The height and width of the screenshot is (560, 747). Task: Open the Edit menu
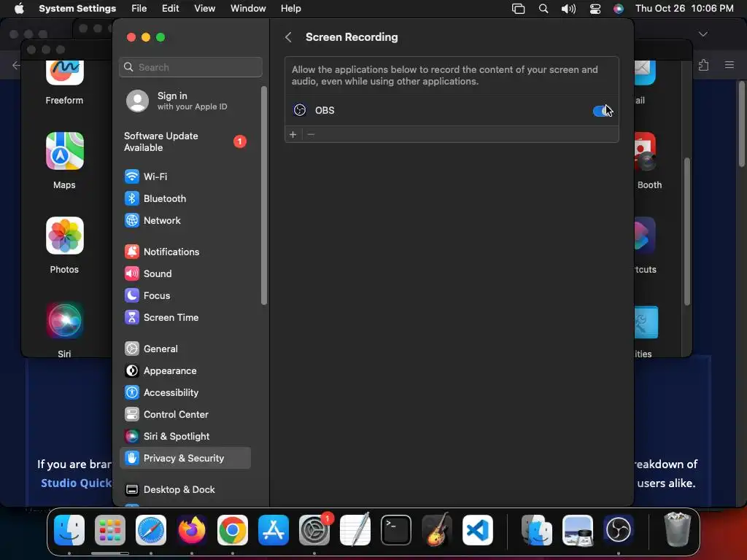pos(170,9)
